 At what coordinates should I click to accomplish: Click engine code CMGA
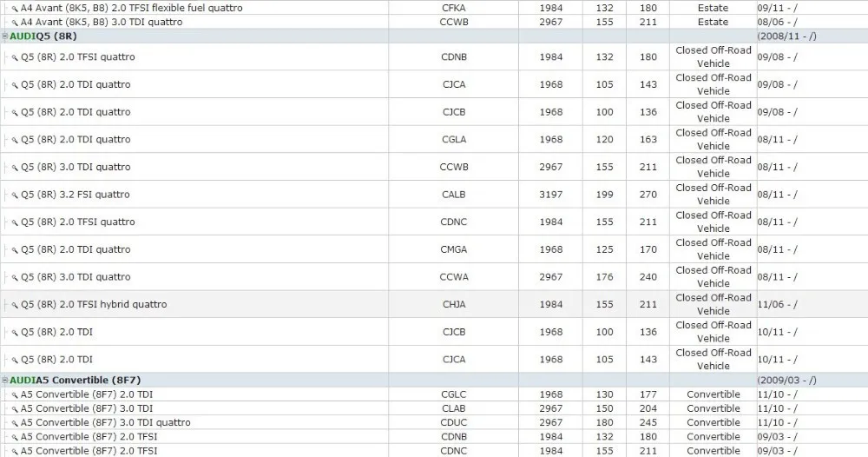point(453,249)
